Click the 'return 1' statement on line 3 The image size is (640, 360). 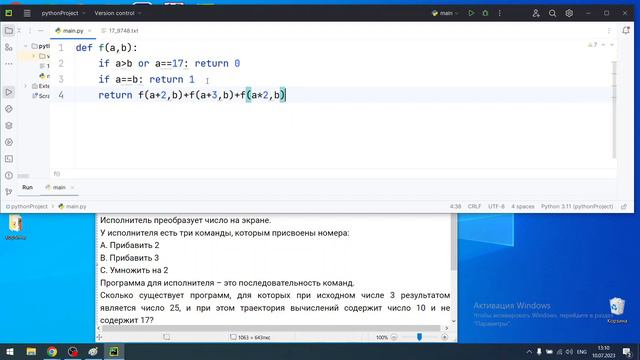pos(171,79)
